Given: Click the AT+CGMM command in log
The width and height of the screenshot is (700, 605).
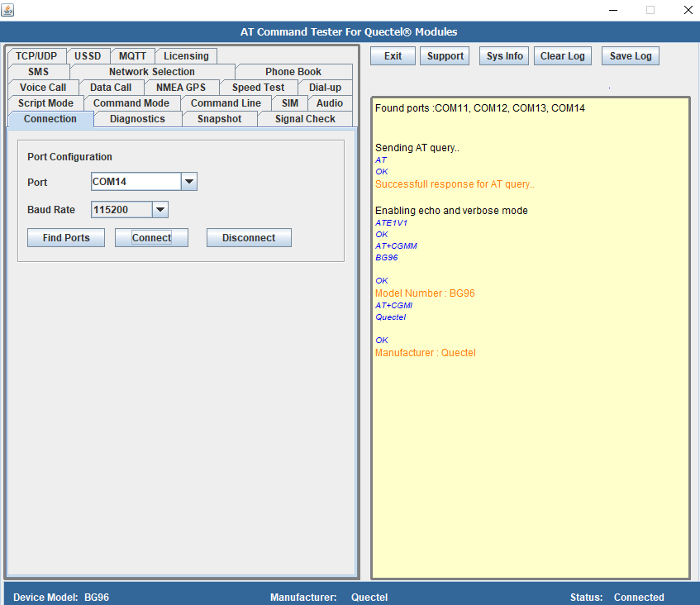Looking at the screenshot, I should [396, 246].
